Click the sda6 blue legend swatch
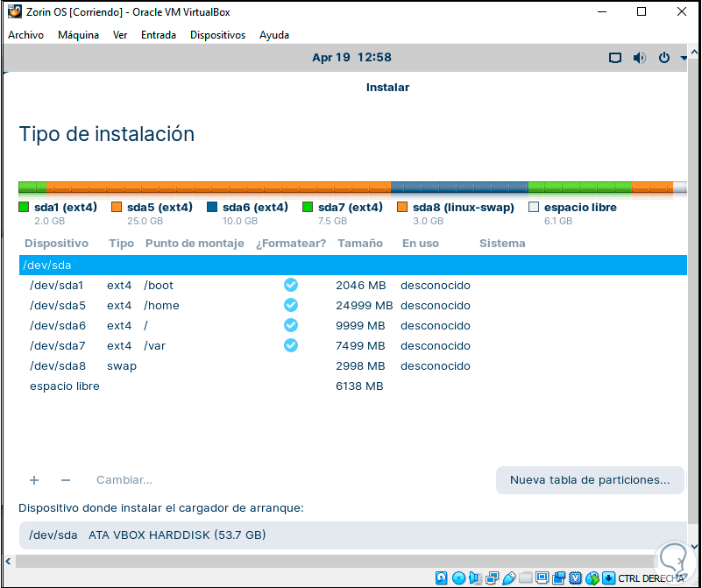Viewport: 702px width, 588px height. click(x=212, y=207)
